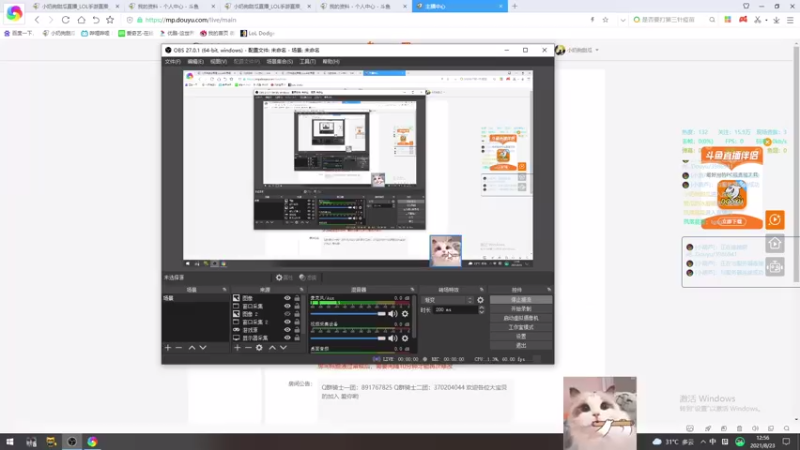Open transition properties gear beside 渐变 dropdown
800x450 pixels.
pos(480,300)
